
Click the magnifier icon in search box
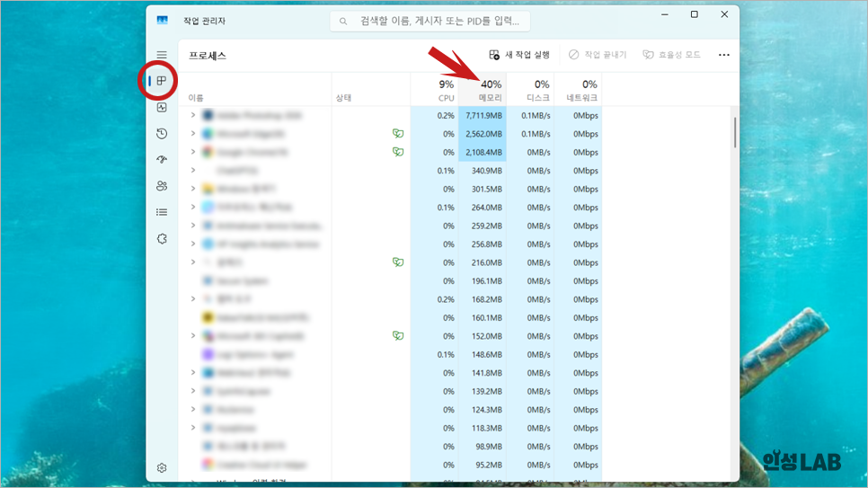tap(343, 21)
